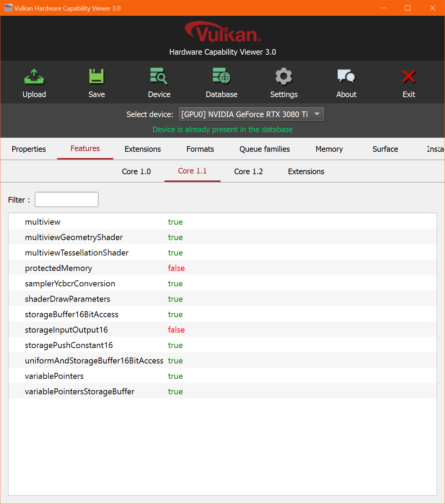Select the Save icon to export report
Viewport: 445px width, 504px height.
pos(96,76)
